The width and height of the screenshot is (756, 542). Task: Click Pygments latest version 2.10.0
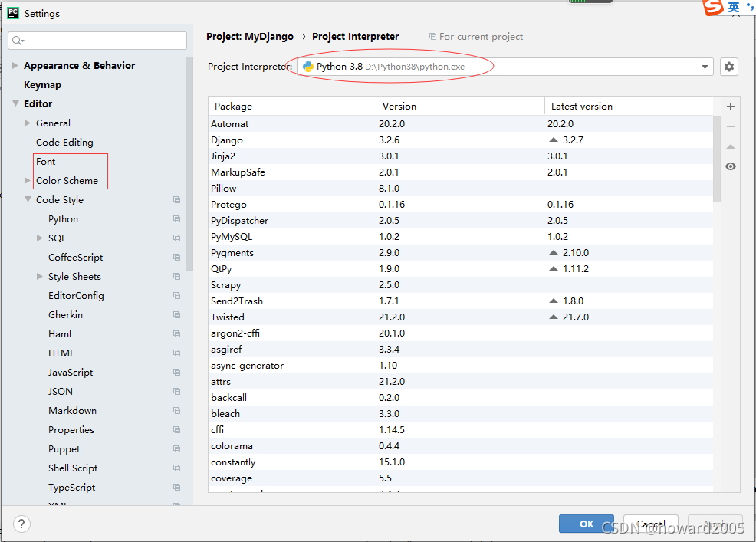coord(576,253)
